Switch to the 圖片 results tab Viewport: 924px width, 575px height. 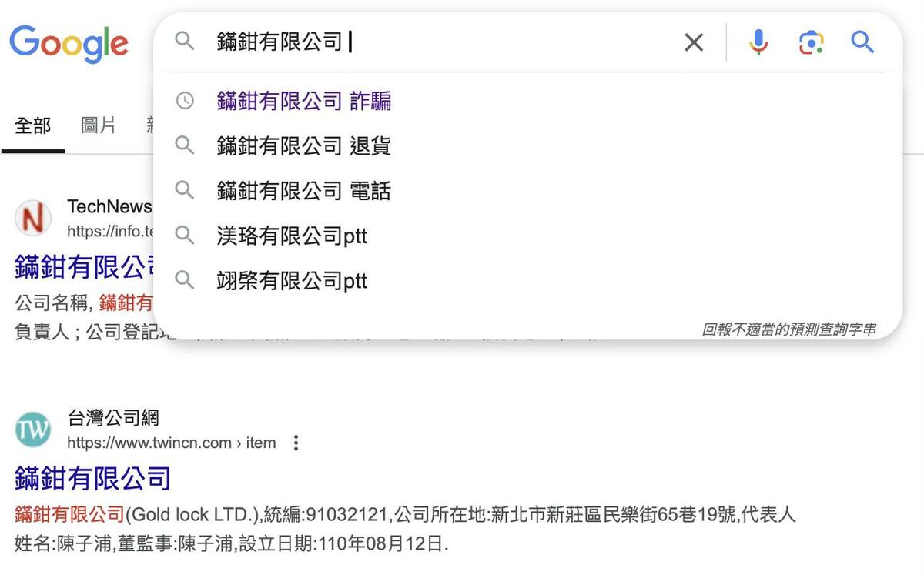click(x=99, y=125)
